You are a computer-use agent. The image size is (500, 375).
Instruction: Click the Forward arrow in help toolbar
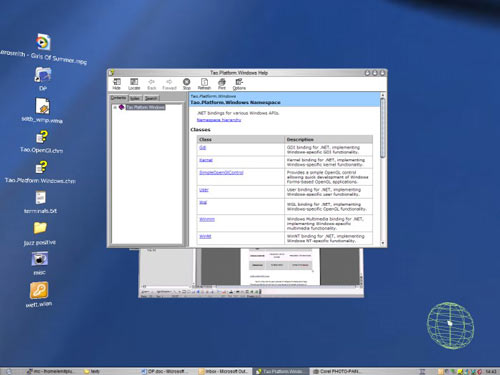click(x=169, y=84)
